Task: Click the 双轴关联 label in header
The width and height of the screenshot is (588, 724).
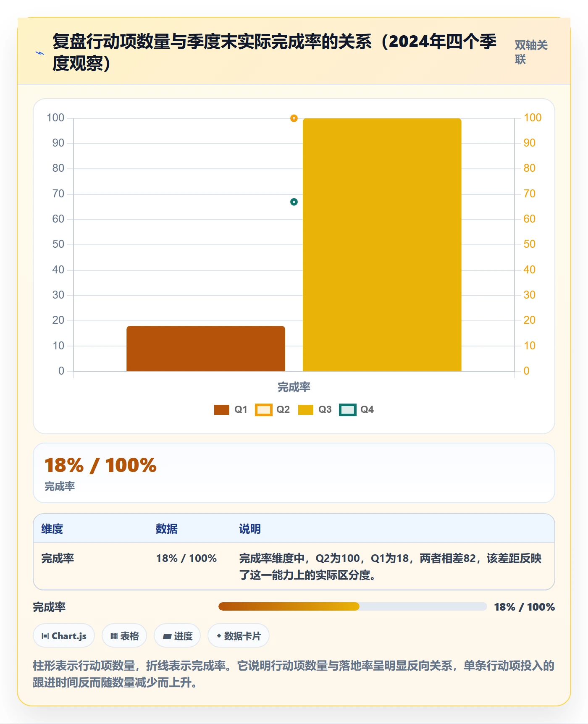Action: 531,52
